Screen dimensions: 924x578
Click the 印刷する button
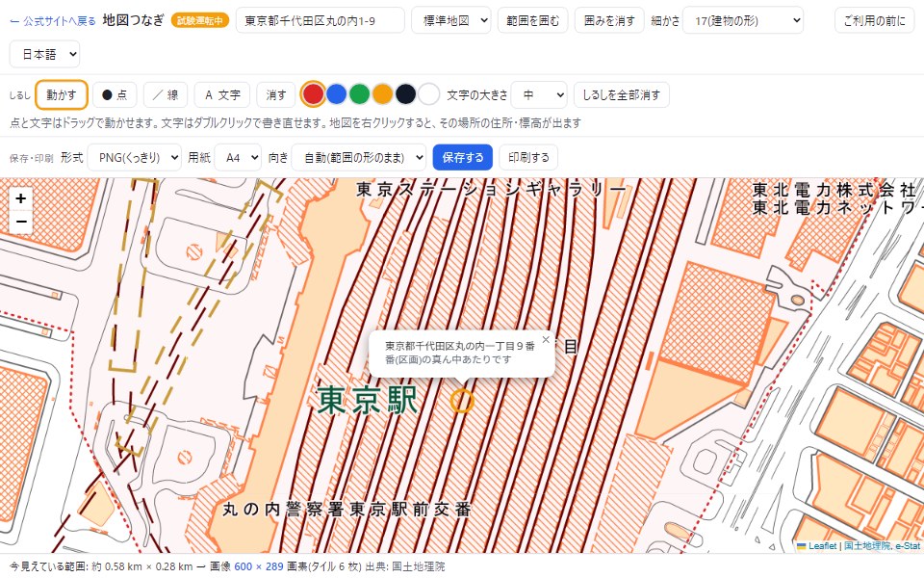[x=528, y=157]
